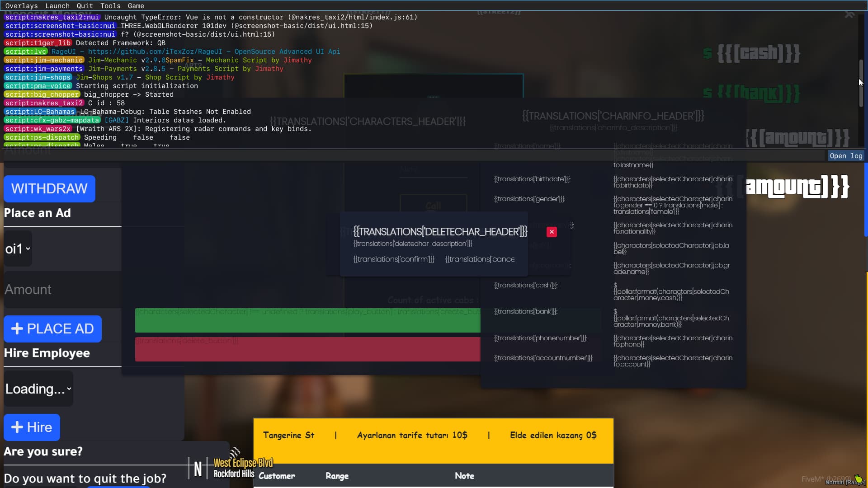Expand the oi1 dropdown
This screenshot has width=868, height=488.
18,249
